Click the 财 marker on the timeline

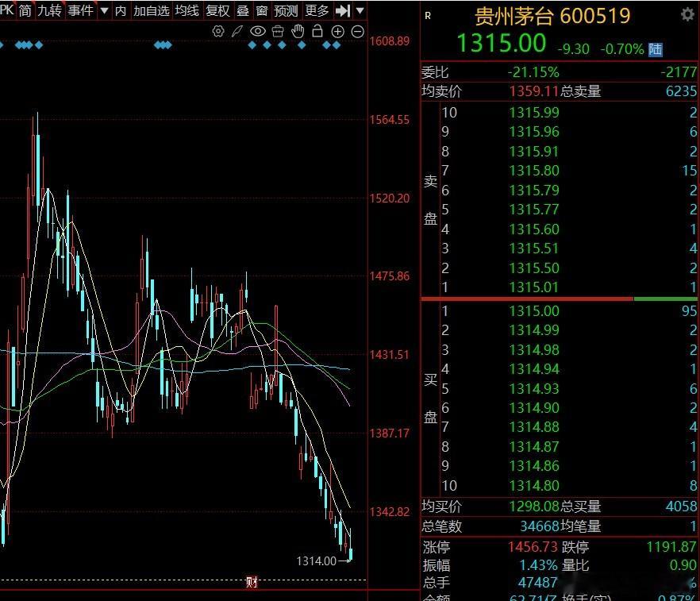(x=252, y=582)
